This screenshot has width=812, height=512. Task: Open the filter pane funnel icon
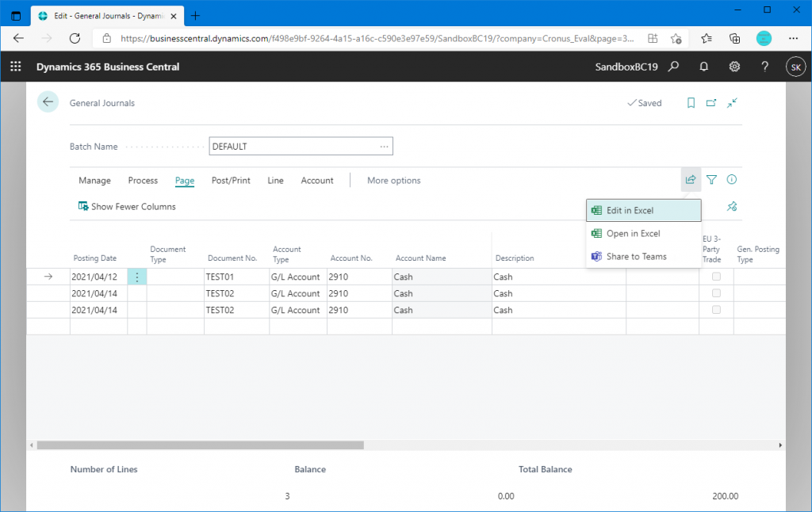coord(711,180)
